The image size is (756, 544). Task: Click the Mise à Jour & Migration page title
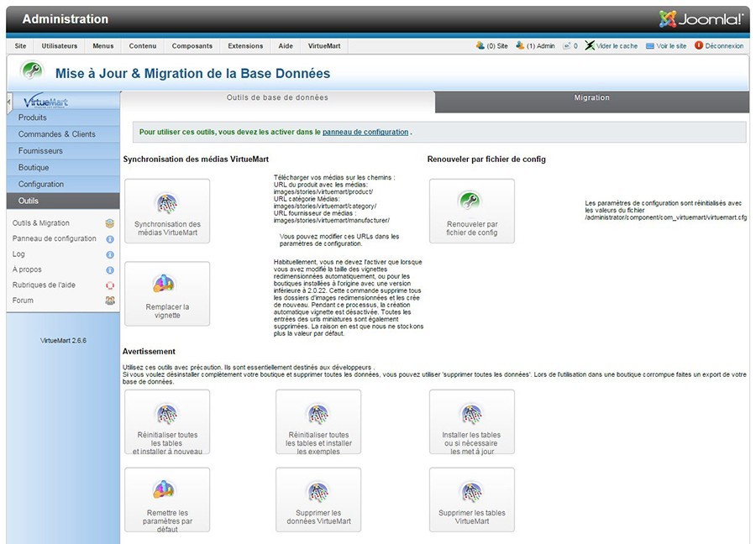[193, 73]
